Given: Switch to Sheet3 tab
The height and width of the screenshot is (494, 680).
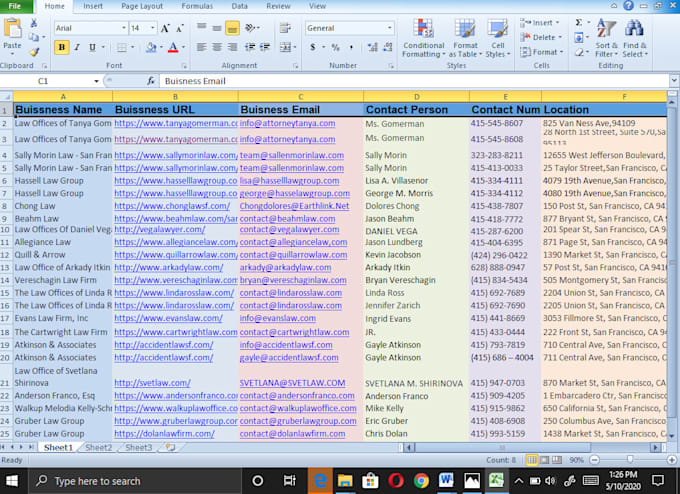Looking at the screenshot, I should tap(139, 447).
